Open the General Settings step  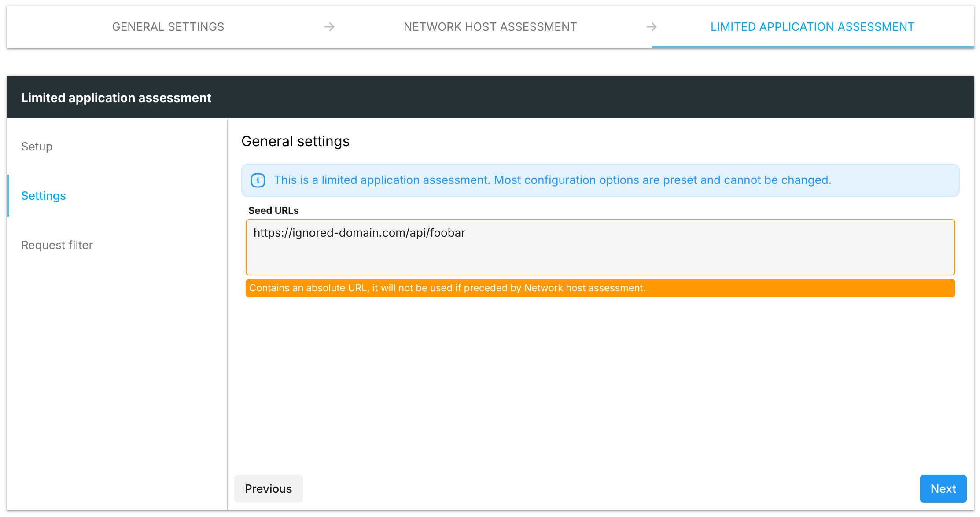pos(168,27)
